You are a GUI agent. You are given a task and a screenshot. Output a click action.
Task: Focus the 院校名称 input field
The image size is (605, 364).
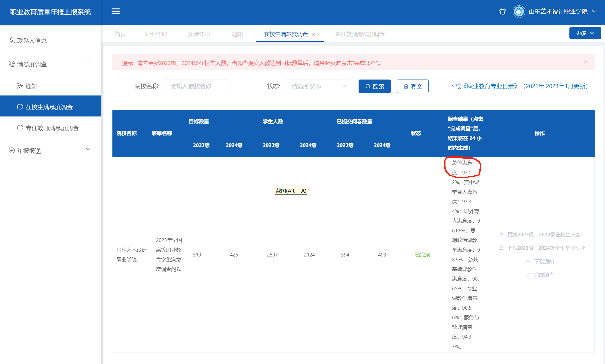pyautogui.click(x=197, y=86)
